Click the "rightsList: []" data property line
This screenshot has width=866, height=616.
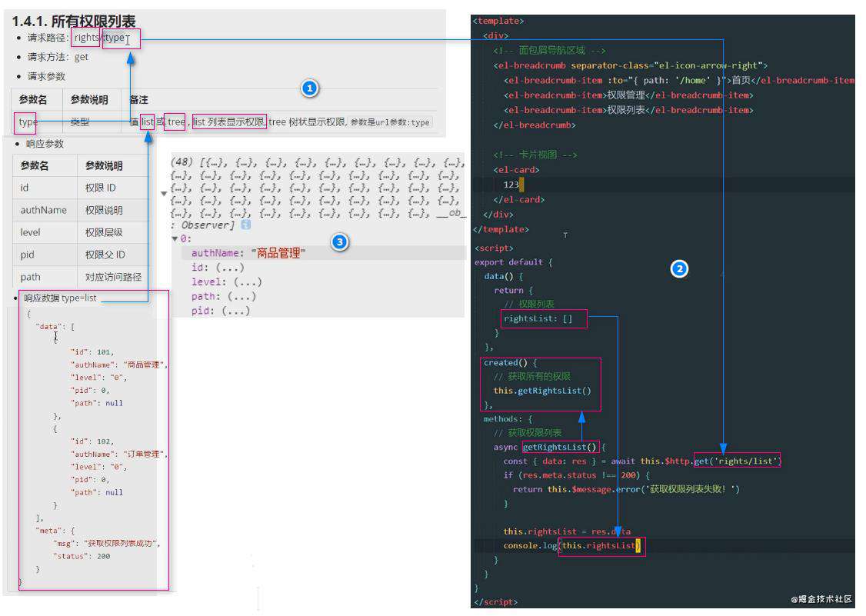538,319
